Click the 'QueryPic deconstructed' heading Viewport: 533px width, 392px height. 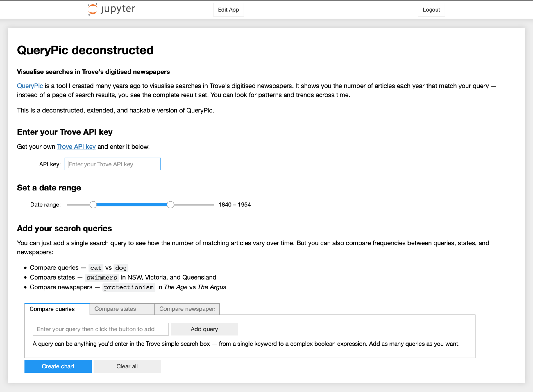pyautogui.click(x=85, y=50)
